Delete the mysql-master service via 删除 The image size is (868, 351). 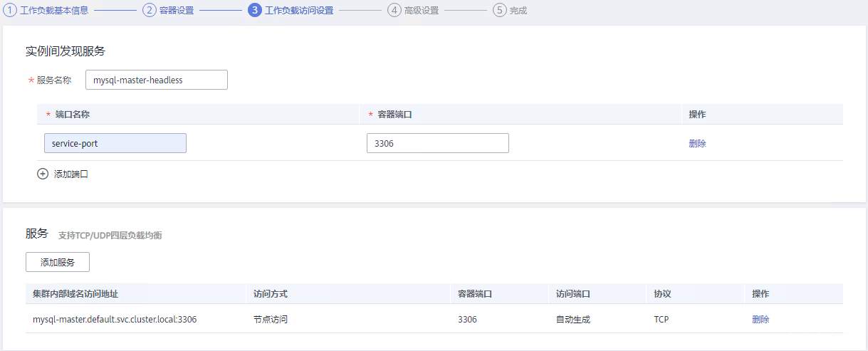coord(760,320)
